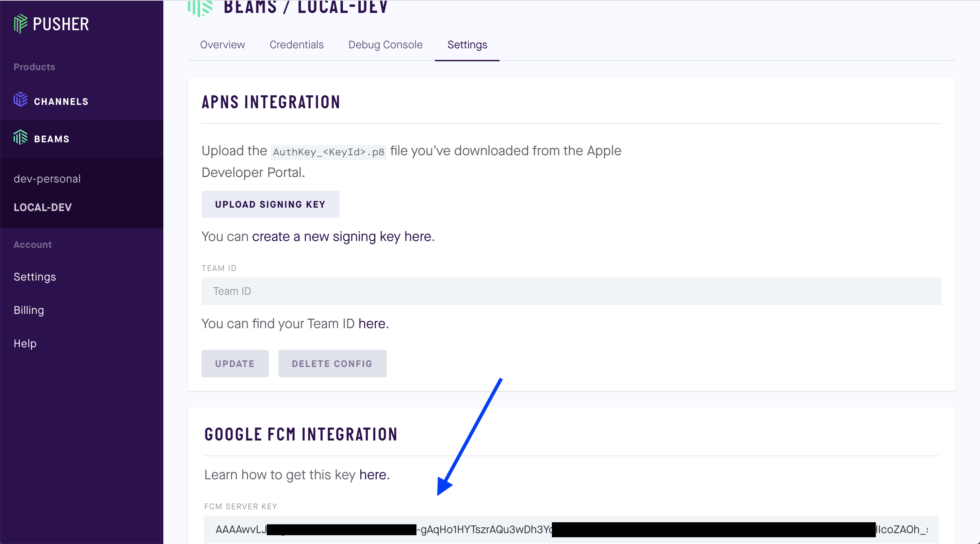This screenshot has width=980, height=544.
Task: Click the Beams icon in sidebar
Action: coord(20,138)
